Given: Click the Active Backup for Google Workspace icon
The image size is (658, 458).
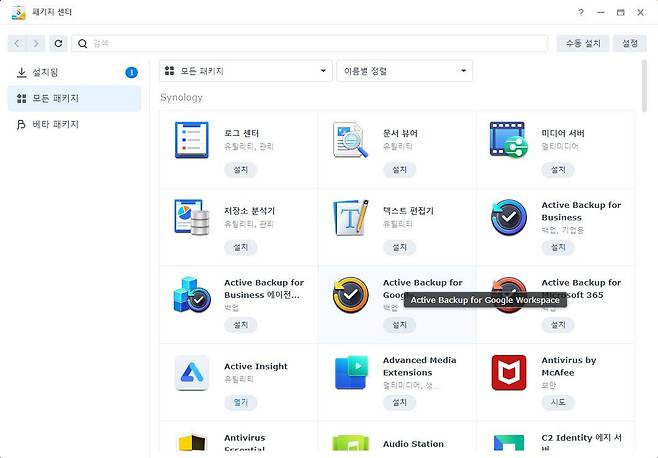Looking at the screenshot, I should (350, 295).
